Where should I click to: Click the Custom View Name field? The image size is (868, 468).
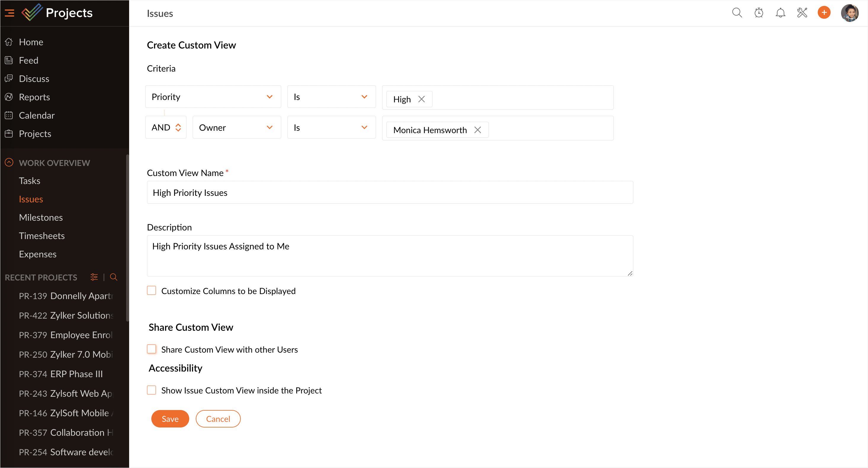(x=390, y=192)
